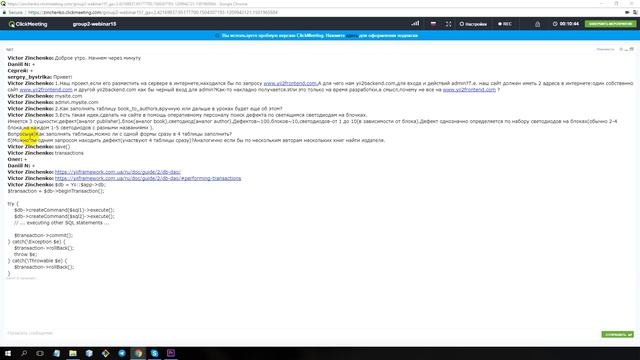Click the ClickMeeting logo
The width and height of the screenshot is (640, 360).
click(x=28, y=24)
